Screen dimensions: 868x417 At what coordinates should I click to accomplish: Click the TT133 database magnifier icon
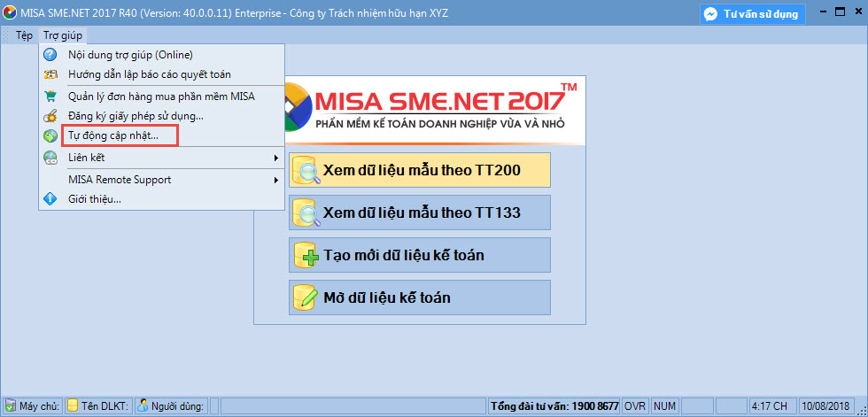click(306, 212)
